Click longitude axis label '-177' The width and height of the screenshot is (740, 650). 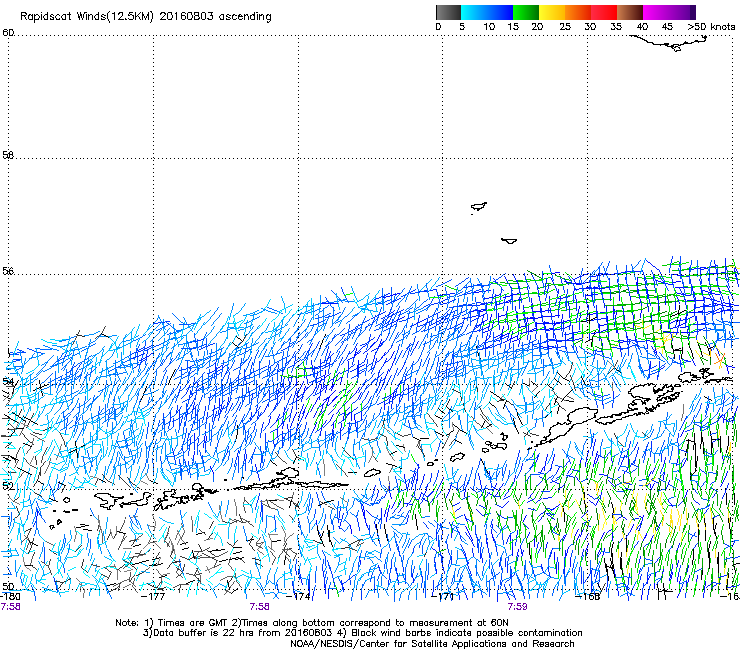tap(153, 596)
